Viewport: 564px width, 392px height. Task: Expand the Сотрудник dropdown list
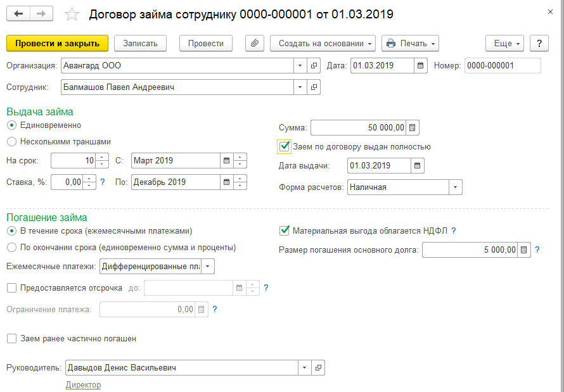(300, 87)
